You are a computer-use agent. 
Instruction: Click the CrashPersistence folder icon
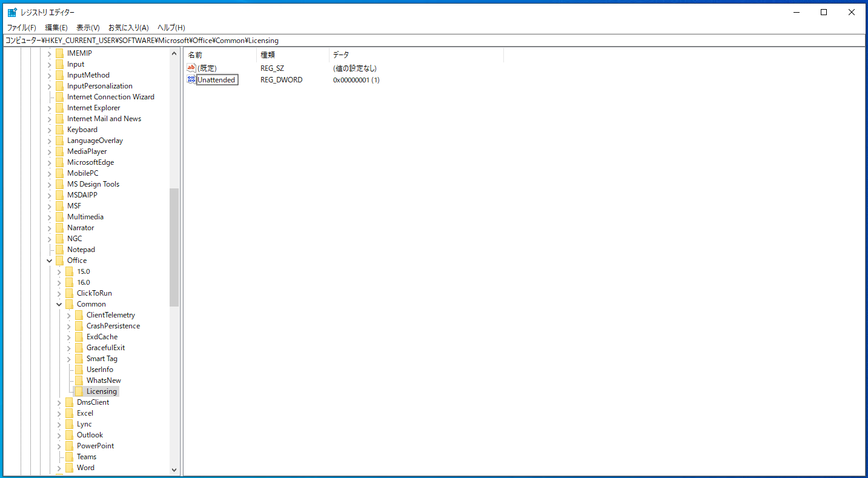(79, 326)
